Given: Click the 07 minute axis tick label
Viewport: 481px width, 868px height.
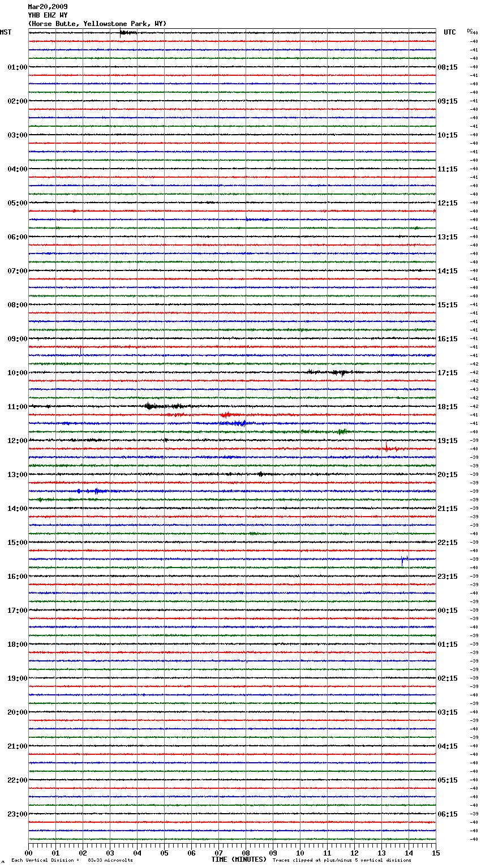Looking at the screenshot, I should tap(219, 853).
